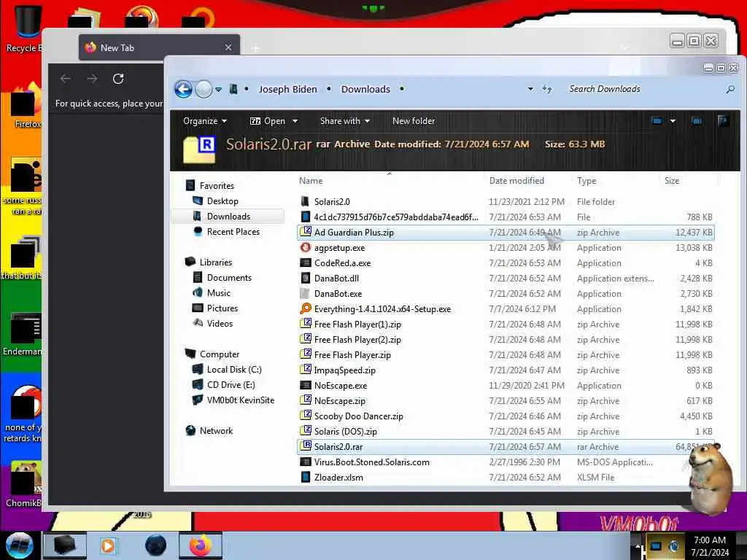The width and height of the screenshot is (747, 560).
Task: Click the Search Downloads field
Action: [643, 89]
